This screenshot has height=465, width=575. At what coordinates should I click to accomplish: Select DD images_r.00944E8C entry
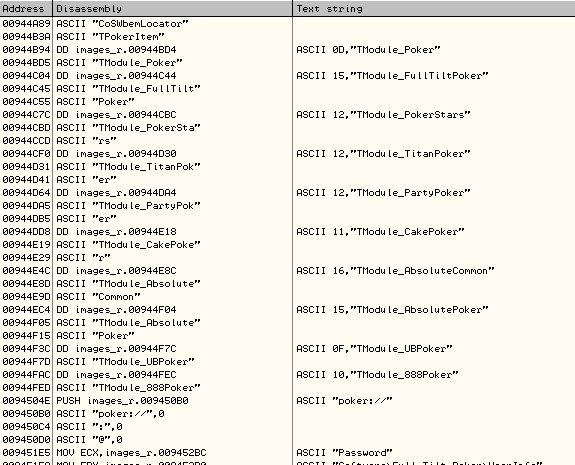pyautogui.click(x=116, y=271)
